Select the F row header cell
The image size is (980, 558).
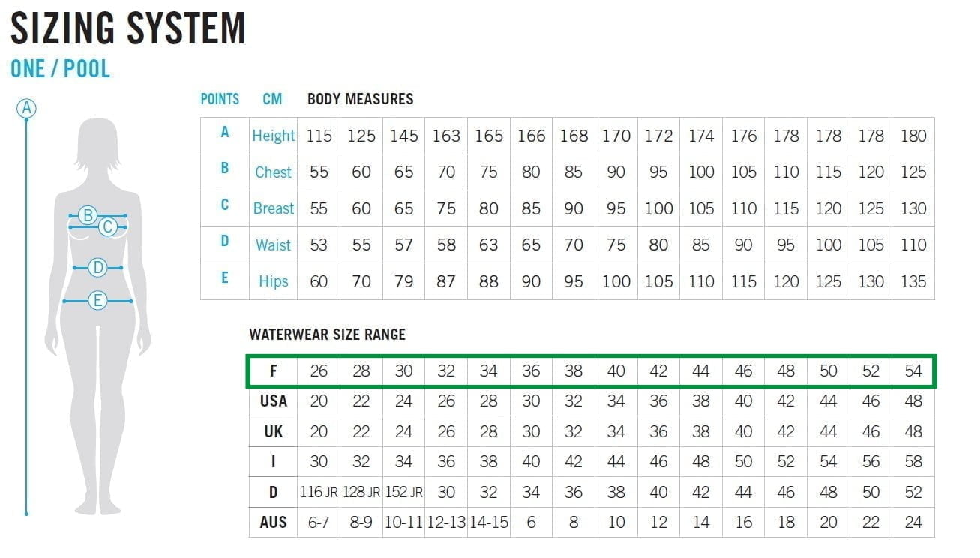[273, 371]
